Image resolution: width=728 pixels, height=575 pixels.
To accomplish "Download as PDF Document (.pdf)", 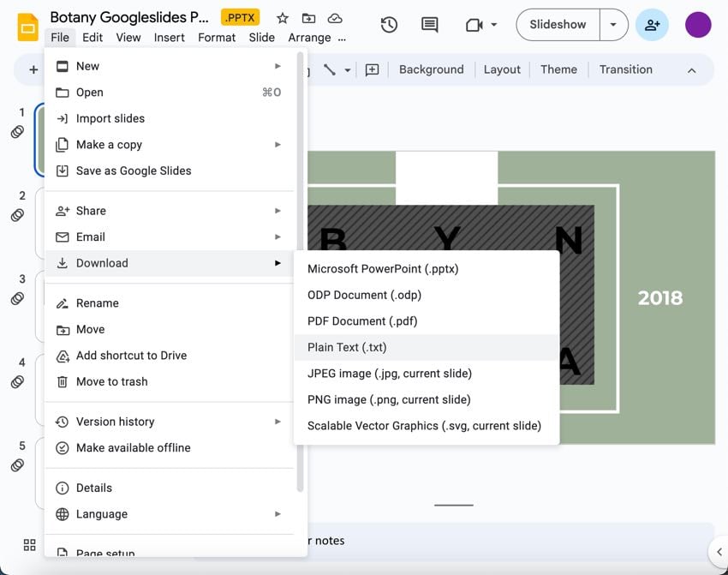I will [362, 321].
